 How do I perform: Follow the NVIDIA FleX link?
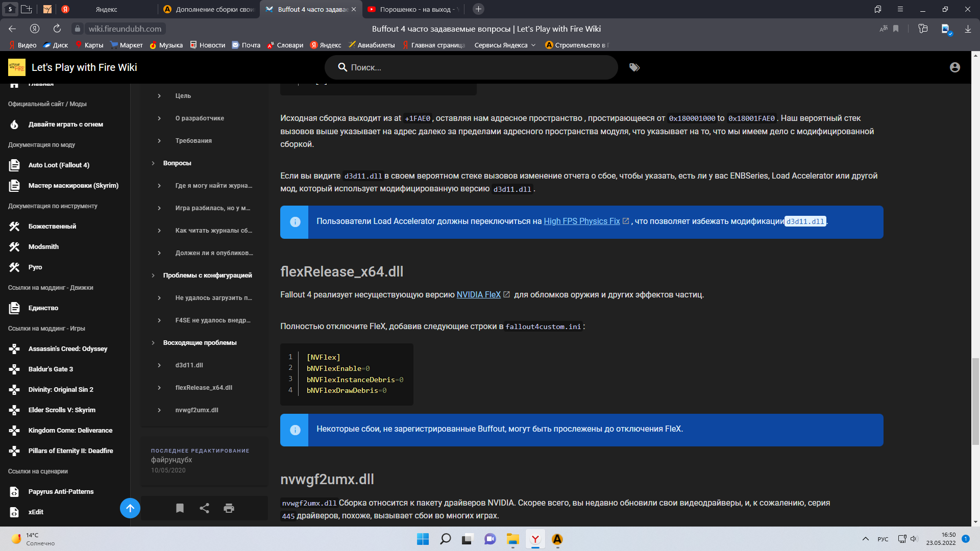pos(478,295)
